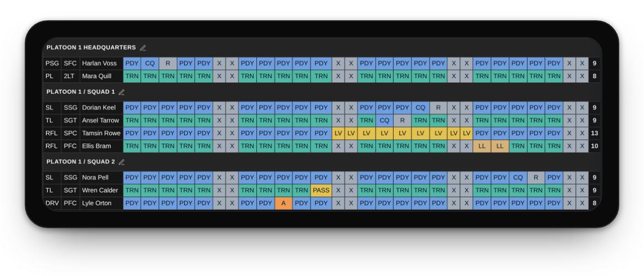
Task: Click SSG rank in Nora Pell's row
Action: pyautogui.click(x=70, y=178)
